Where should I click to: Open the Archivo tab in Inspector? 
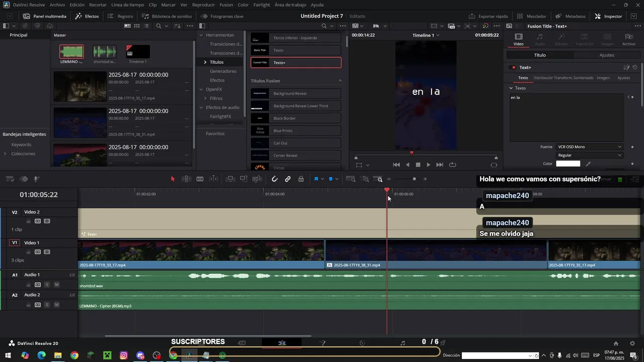[628, 39]
